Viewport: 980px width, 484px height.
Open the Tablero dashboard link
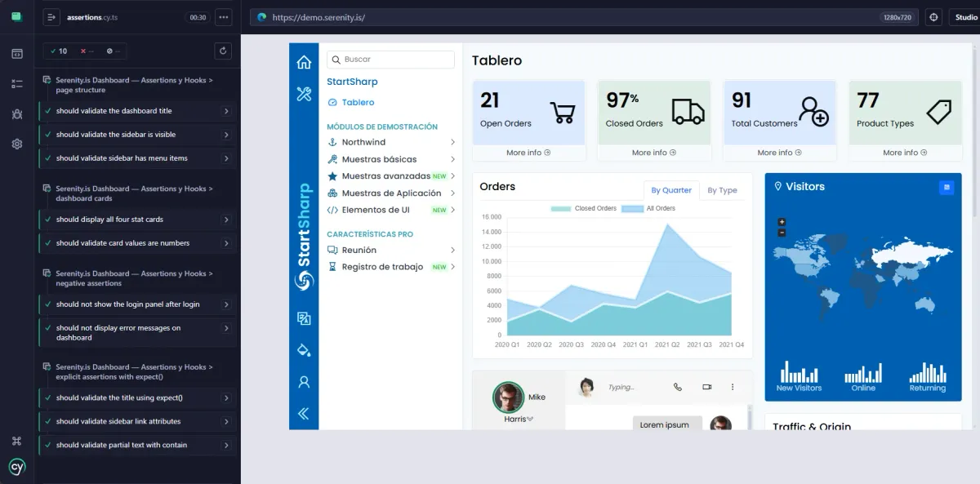tap(358, 102)
